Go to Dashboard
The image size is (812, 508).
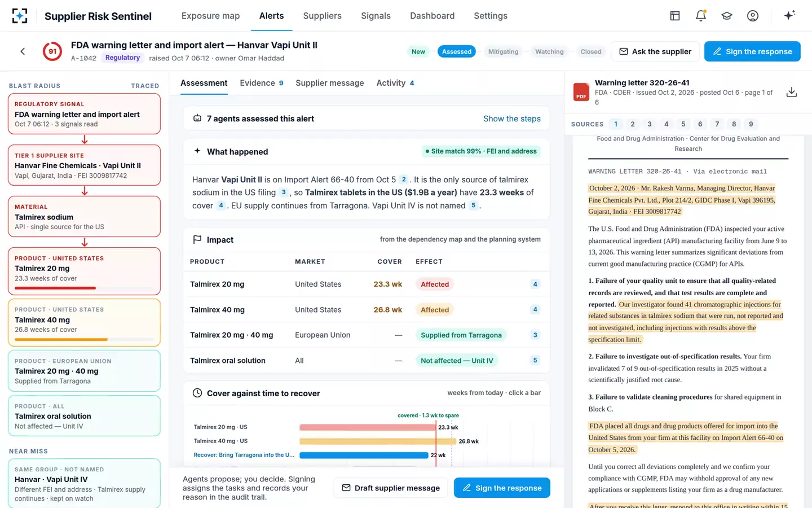[x=432, y=16]
